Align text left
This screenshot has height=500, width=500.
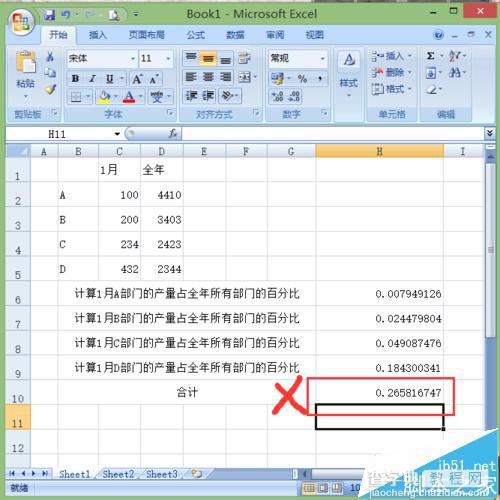tap(191, 77)
